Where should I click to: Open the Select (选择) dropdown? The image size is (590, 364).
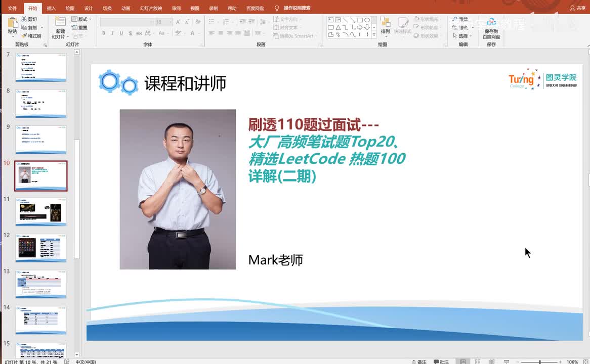[x=463, y=36]
